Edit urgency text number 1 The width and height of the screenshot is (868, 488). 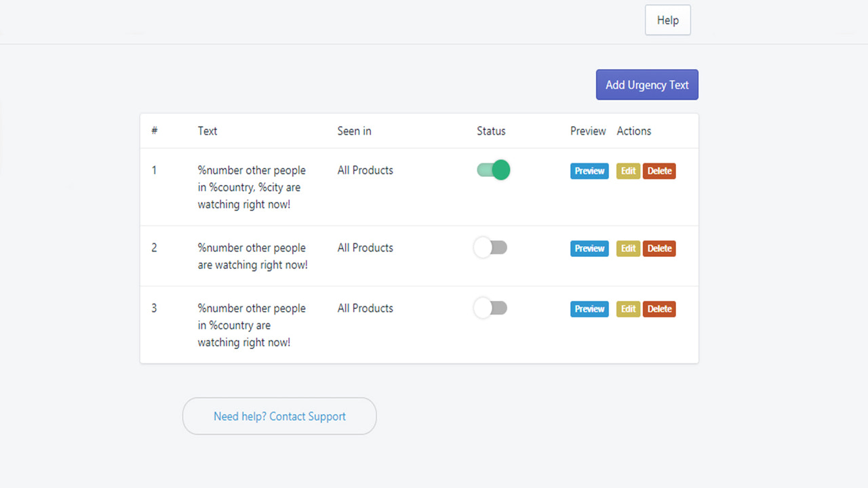click(628, 171)
